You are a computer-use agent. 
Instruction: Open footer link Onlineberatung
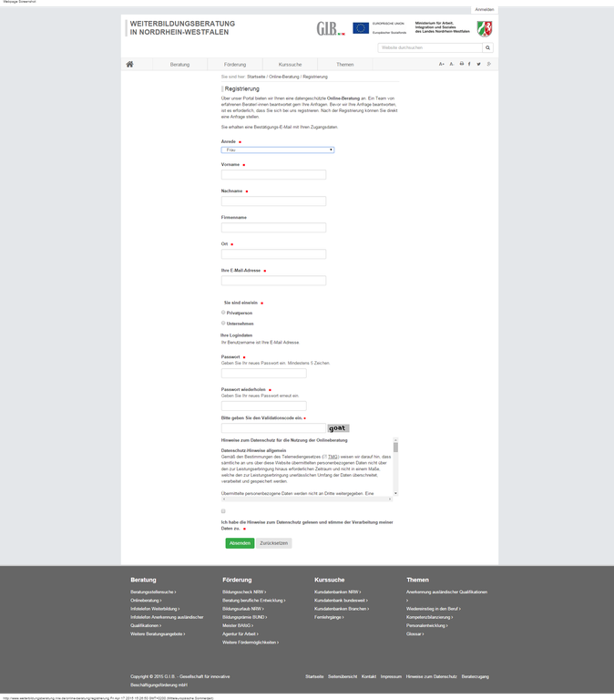146,601
